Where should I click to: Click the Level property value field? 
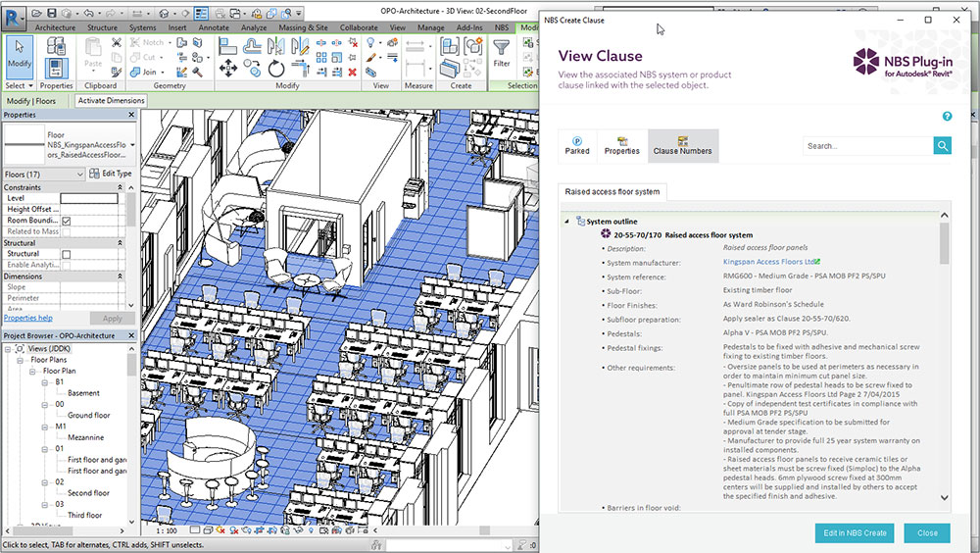click(89, 198)
